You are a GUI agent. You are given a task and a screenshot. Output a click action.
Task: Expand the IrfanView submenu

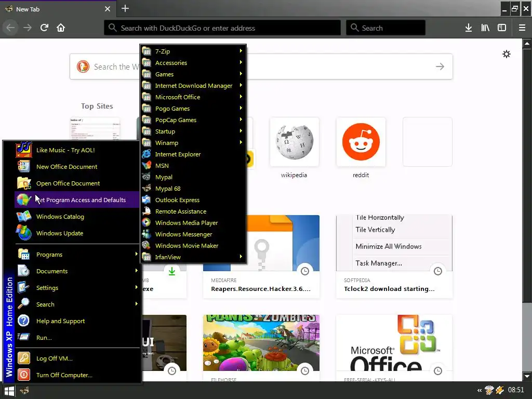pyautogui.click(x=193, y=257)
